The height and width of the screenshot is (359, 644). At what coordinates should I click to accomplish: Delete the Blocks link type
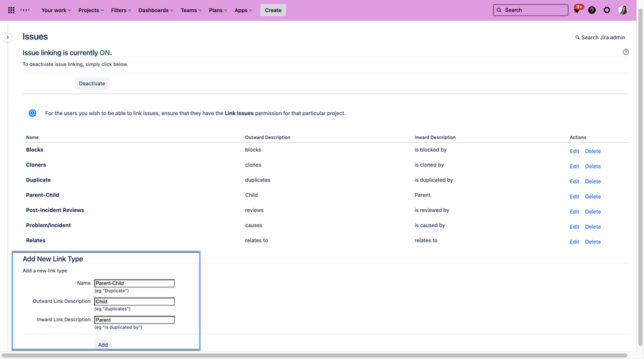point(592,151)
